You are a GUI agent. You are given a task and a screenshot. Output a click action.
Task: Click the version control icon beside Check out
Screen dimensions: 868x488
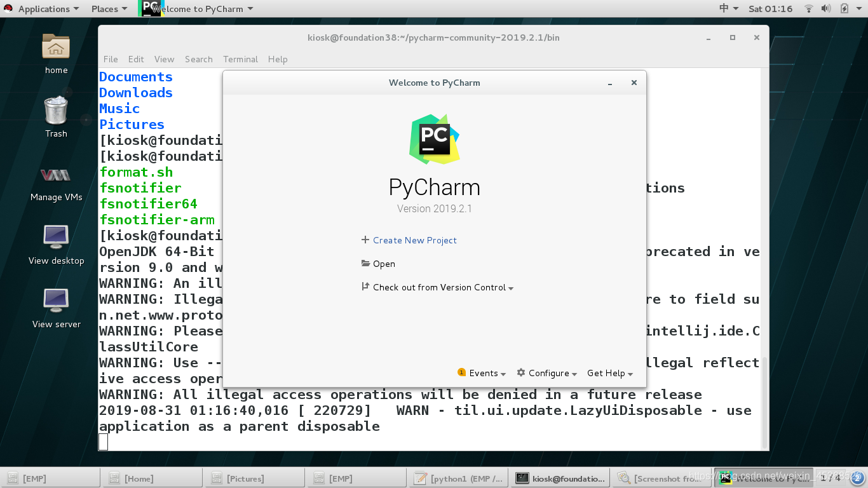[x=365, y=287]
